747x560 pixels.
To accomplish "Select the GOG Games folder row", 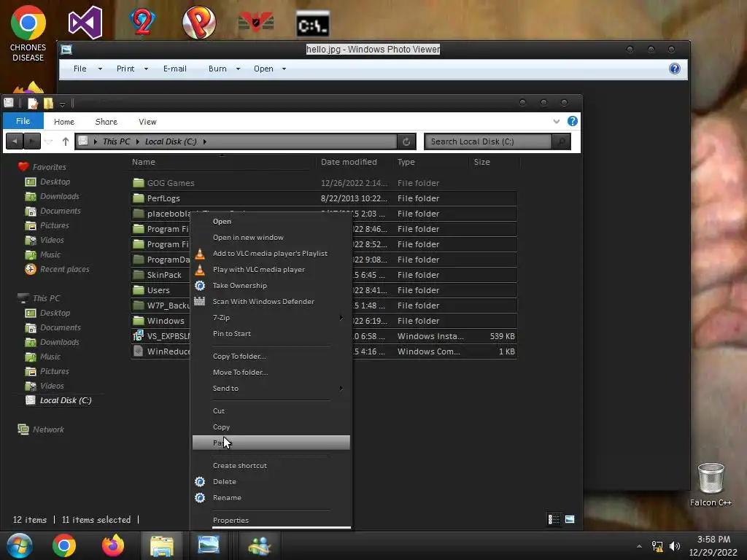I will tap(323, 183).
